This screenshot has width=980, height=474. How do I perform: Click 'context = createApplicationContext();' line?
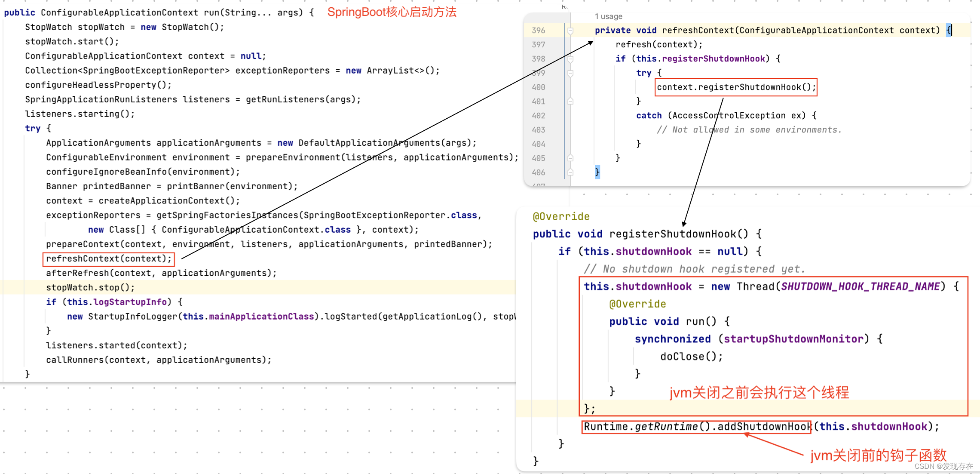point(143,201)
